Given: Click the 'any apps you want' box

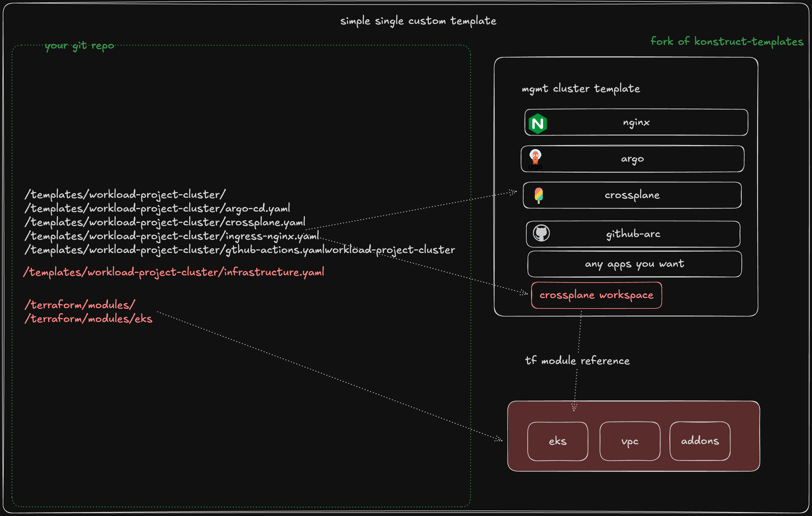Looking at the screenshot, I should [634, 264].
